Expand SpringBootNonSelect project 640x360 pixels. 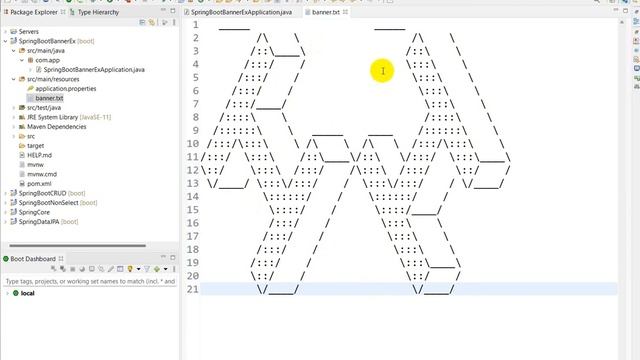5,203
